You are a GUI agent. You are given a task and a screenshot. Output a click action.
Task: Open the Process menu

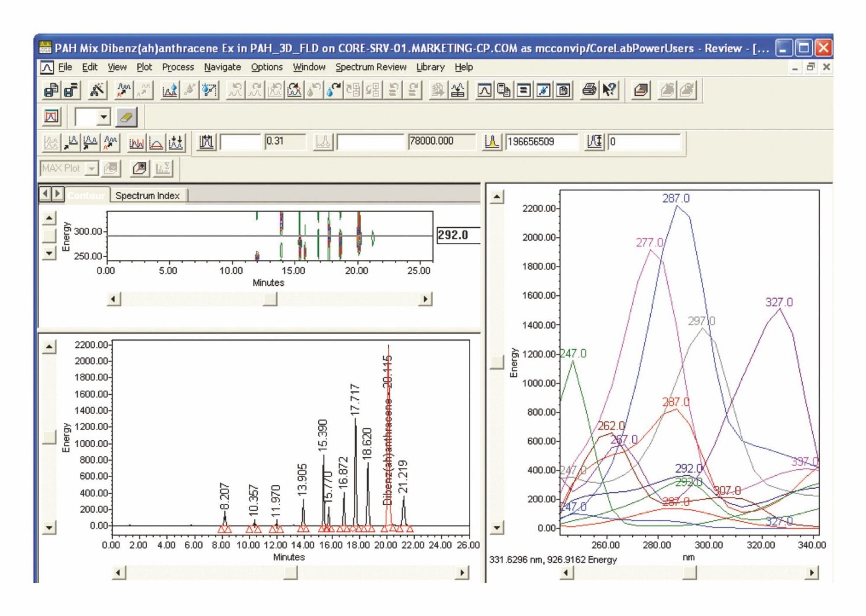(178, 67)
